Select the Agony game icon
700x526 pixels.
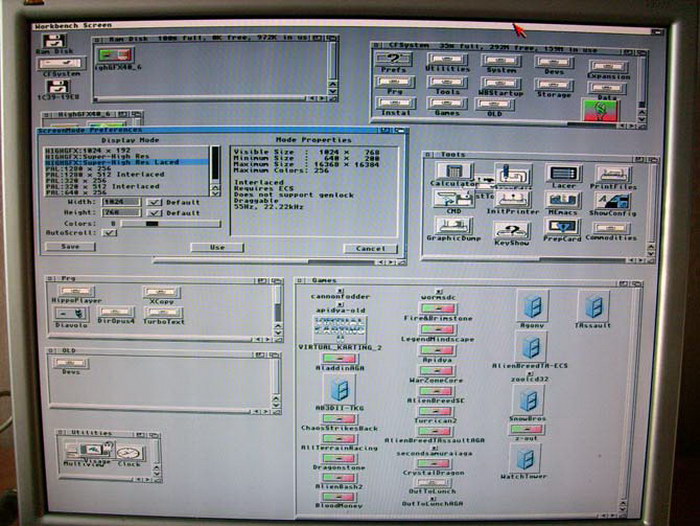(532, 305)
